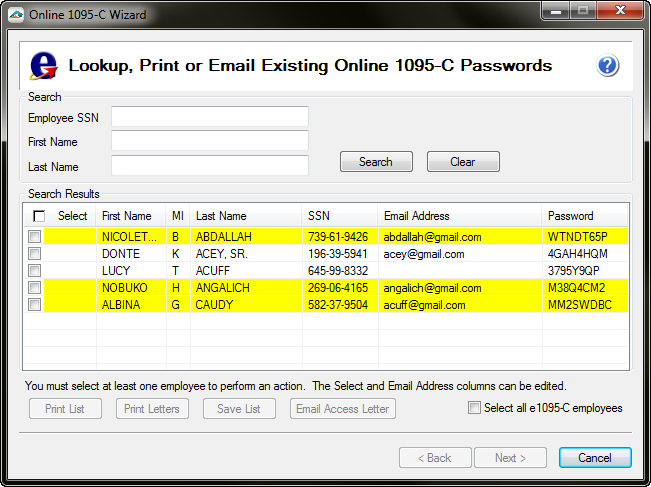Viewport: 651px width, 487px height.
Task: Click the title bar application icon
Action: (14, 13)
